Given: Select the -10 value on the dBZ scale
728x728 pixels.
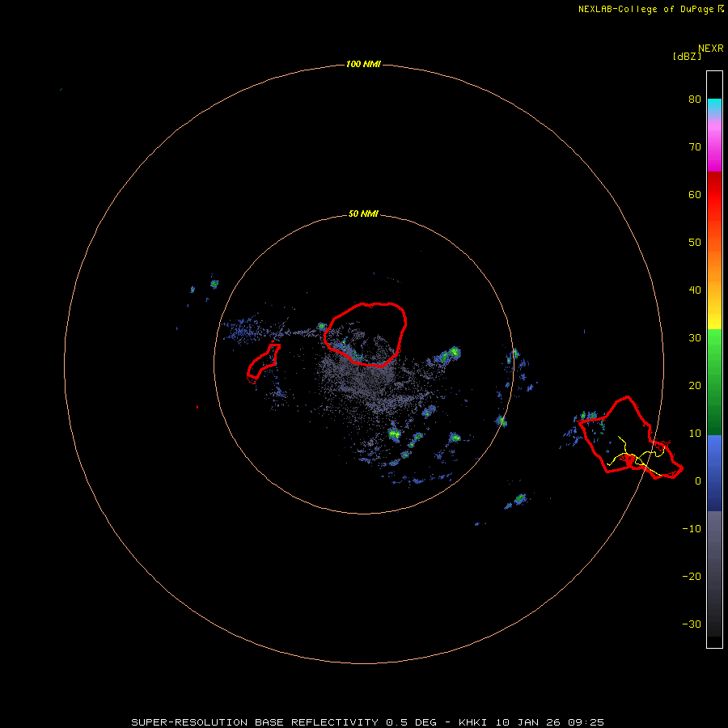Looking at the screenshot, I should coord(692,529).
